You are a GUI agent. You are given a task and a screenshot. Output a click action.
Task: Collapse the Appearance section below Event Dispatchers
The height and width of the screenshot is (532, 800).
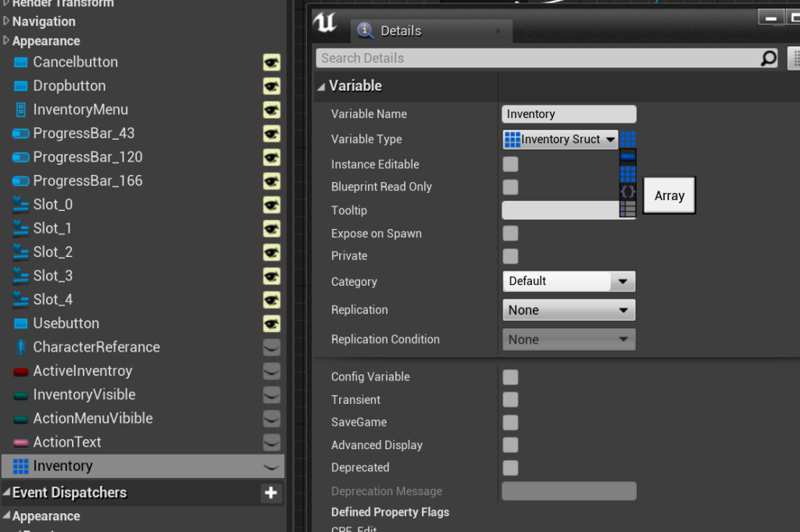coord(6,516)
